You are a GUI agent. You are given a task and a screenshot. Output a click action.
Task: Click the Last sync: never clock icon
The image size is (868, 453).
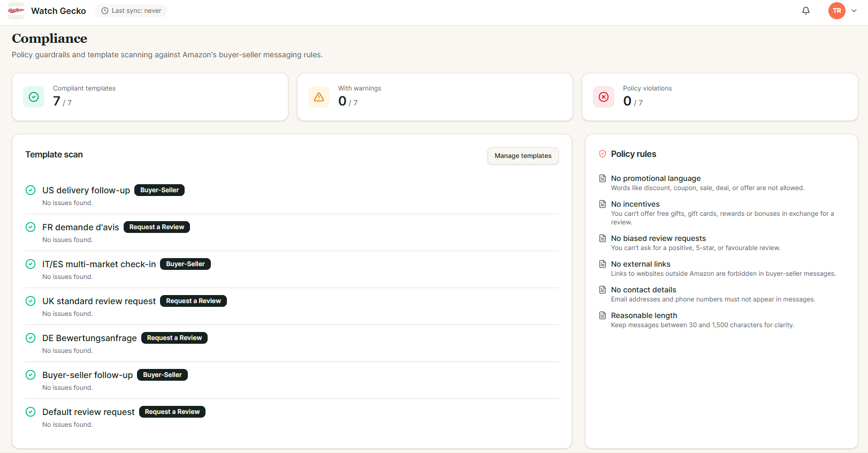click(x=105, y=11)
